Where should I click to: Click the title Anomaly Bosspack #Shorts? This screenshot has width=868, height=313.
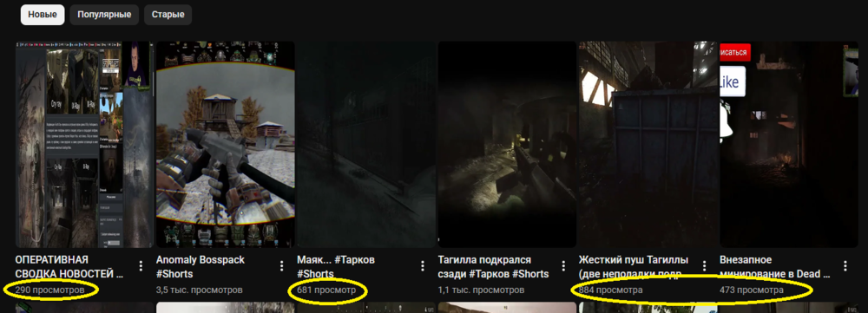pos(201,267)
